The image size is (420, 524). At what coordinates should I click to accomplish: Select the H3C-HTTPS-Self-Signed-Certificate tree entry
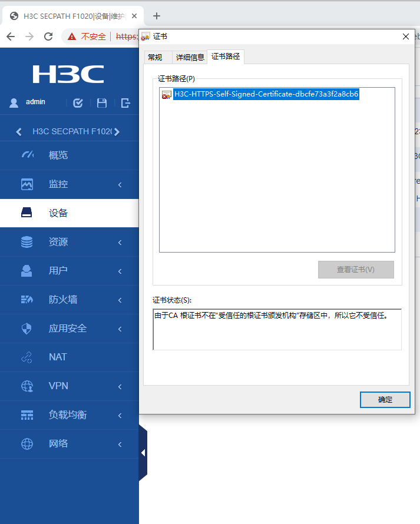coord(266,94)
